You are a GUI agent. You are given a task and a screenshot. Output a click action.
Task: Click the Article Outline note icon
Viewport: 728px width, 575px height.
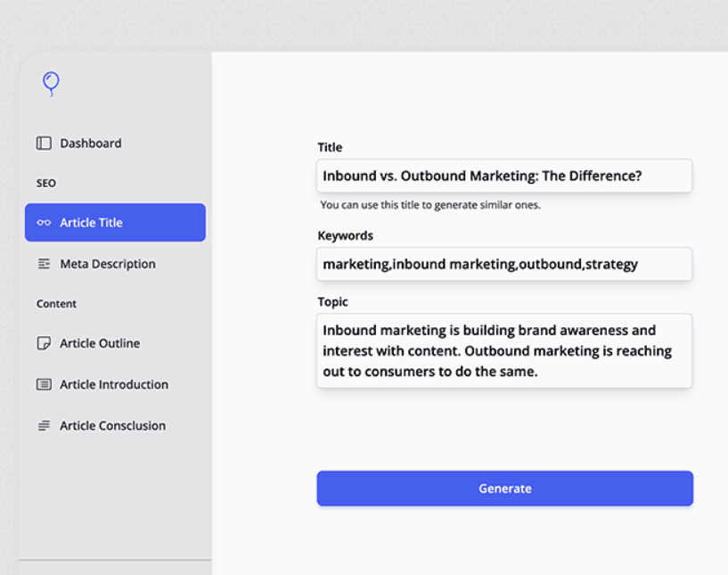tap(44, 343)
